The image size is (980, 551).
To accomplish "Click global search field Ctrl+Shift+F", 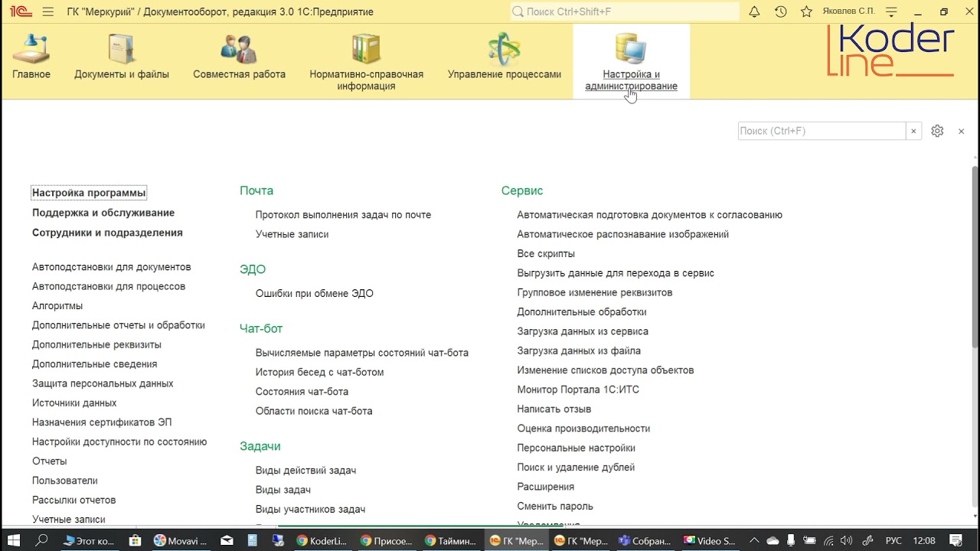I will point(625,11).
